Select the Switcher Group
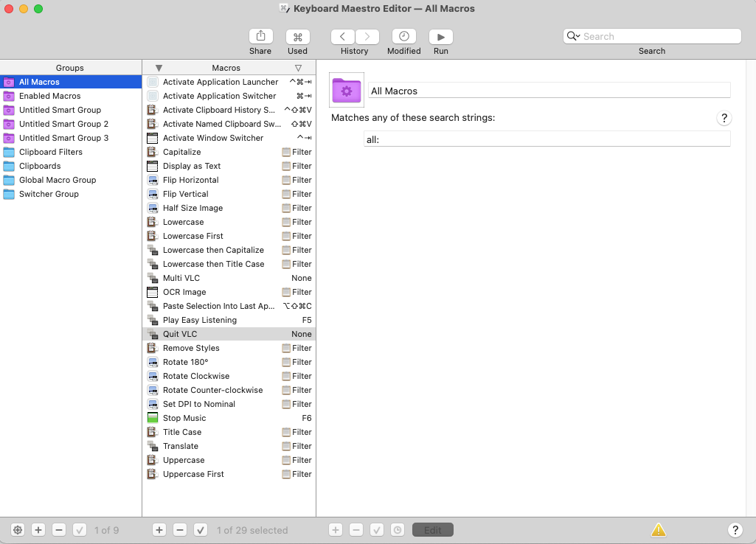 [x=71, y=194]
